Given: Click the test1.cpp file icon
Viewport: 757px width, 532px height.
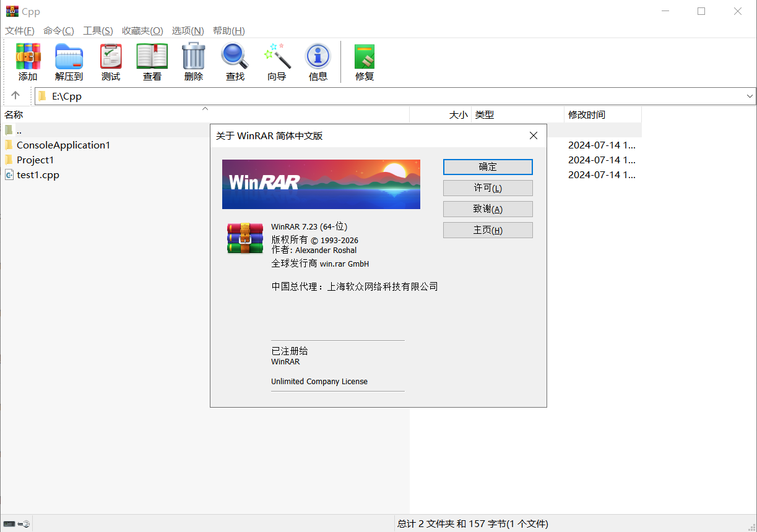Looking at the screenshot, I should [9, 174].
